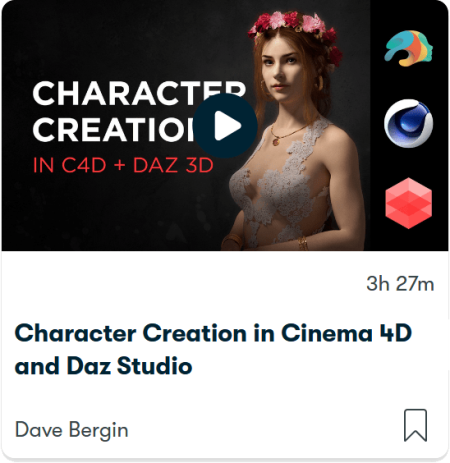Click the white CHARACTER headline text in thumbnail
This screenshot has width=450, height=463.
pos(139,94)
